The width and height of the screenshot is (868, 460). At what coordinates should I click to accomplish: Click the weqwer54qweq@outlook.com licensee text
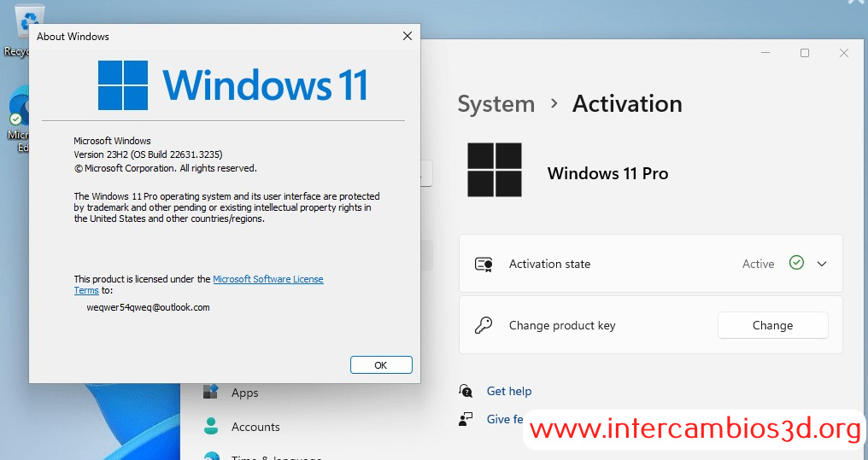149,307
